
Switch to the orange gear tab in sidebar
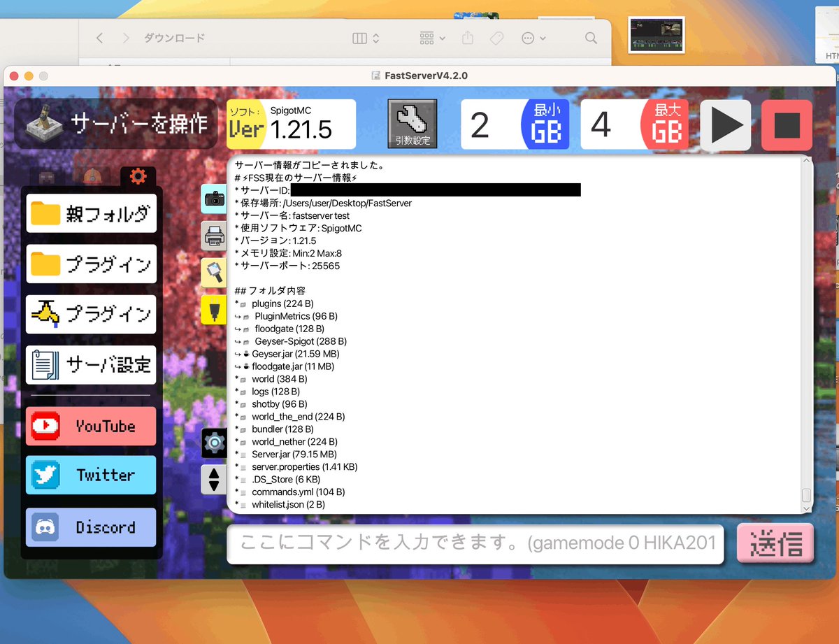138,176
